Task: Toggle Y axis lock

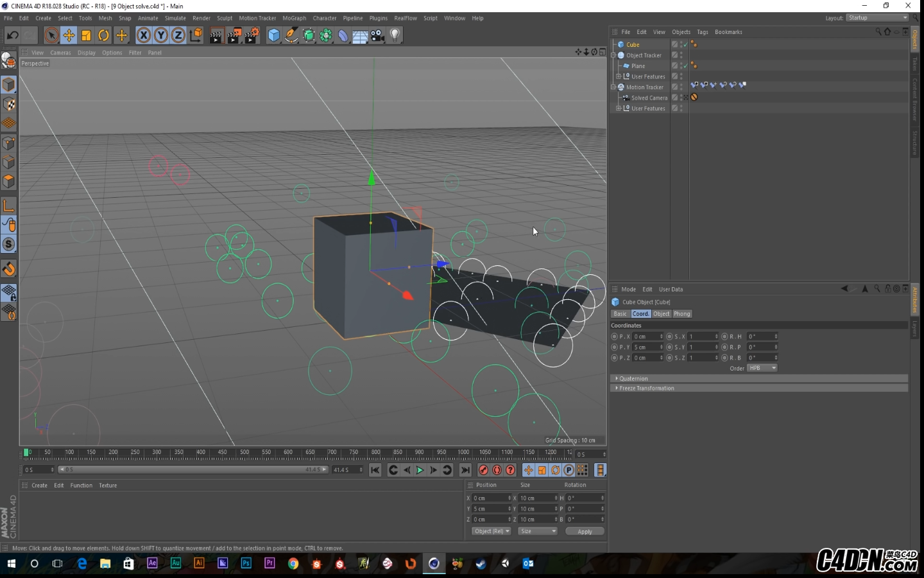Action: click(161, 35)
